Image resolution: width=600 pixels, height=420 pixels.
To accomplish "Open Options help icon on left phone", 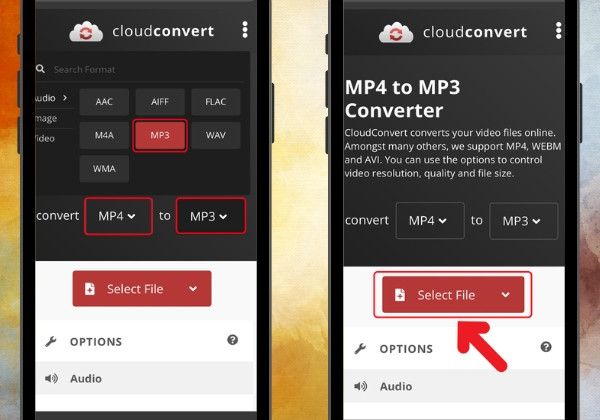I will (x=233, y=340).
